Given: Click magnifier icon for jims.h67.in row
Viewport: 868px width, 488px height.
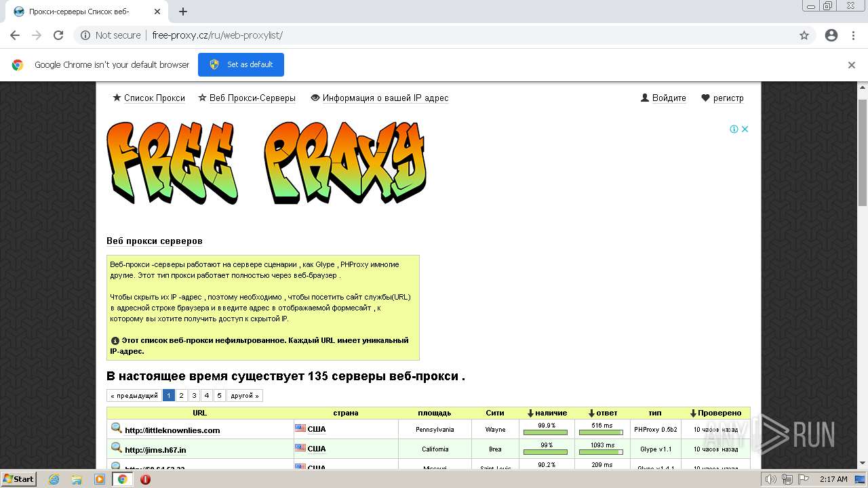Looking at the screenshot, I should (x=117, y=447).
